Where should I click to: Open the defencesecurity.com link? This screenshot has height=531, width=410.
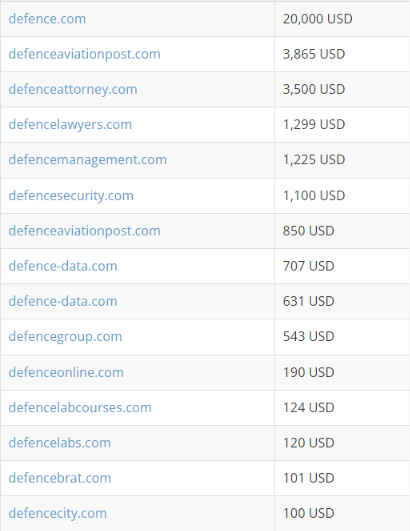click(71, 196)
